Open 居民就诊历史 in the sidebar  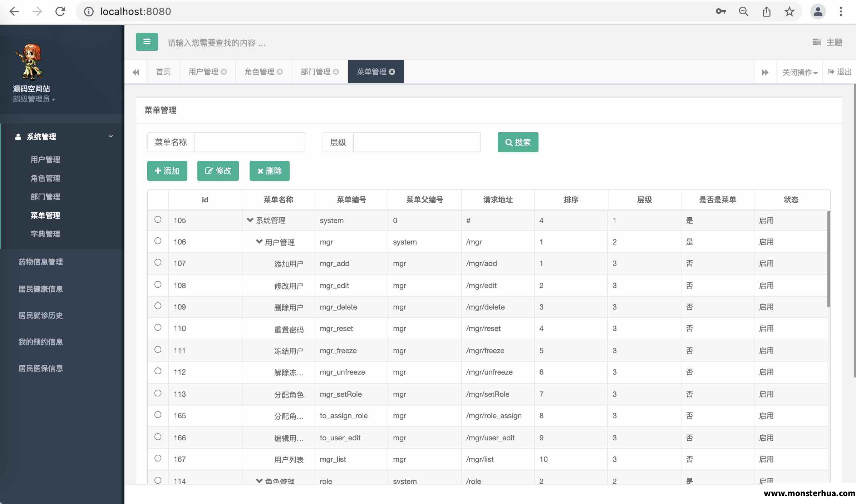pyautogui.click(x=41, y=315)
